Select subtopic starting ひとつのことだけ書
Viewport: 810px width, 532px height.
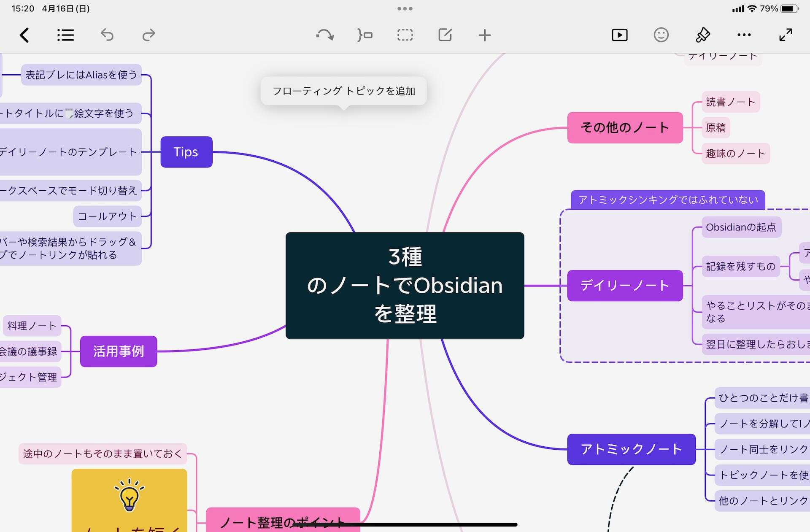point(762,398)
